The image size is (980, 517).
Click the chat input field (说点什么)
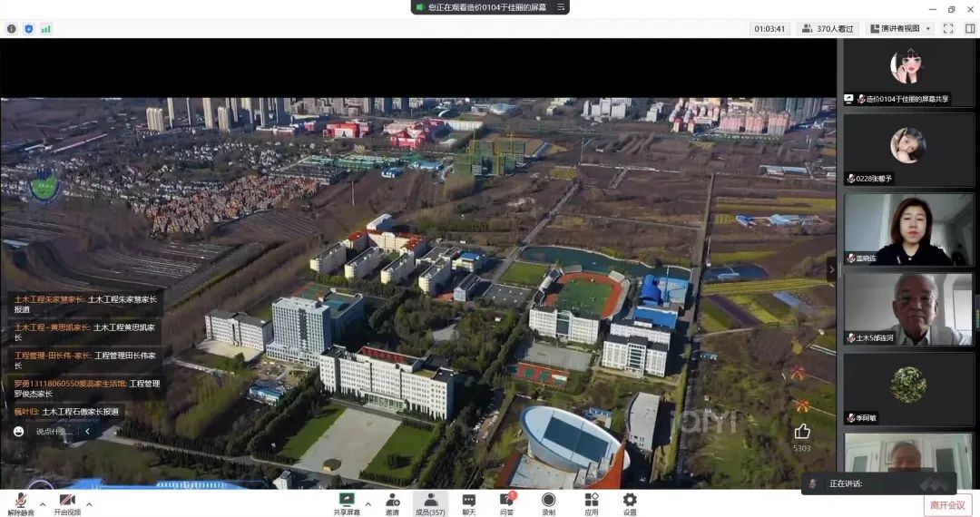(54, 432)
